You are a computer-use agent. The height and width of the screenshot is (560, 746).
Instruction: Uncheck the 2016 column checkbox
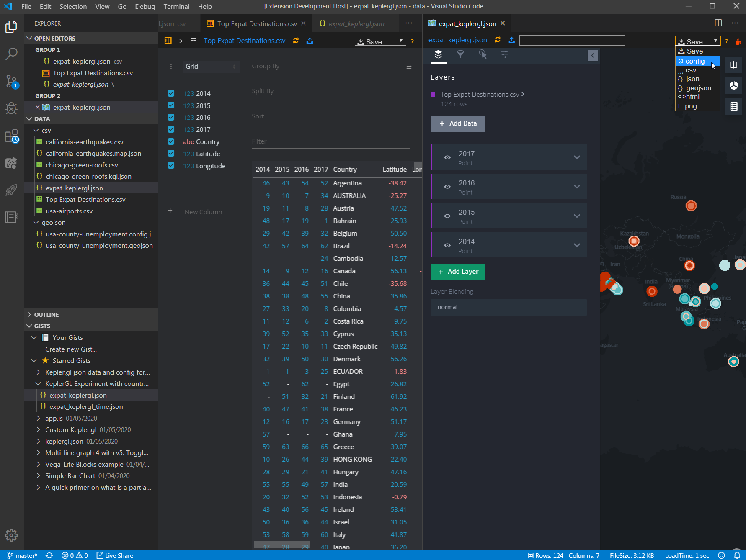pos(171,117)
